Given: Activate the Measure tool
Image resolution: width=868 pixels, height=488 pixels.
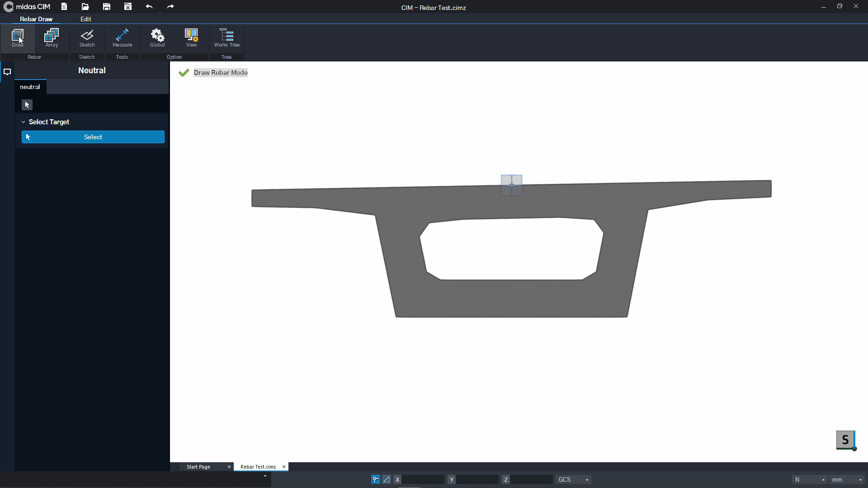Looking at the screenshot, I should click(x=122, y=38).
